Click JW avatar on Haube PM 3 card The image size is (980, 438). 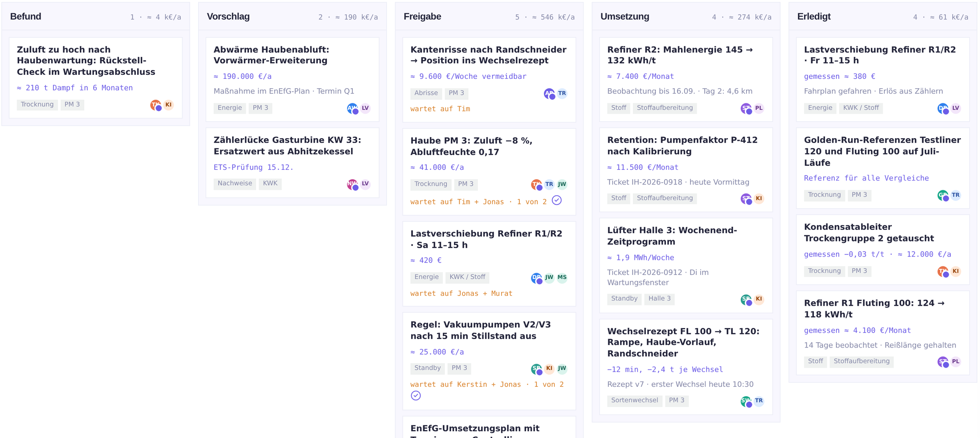pyautogui.click(x=562, y=184)
